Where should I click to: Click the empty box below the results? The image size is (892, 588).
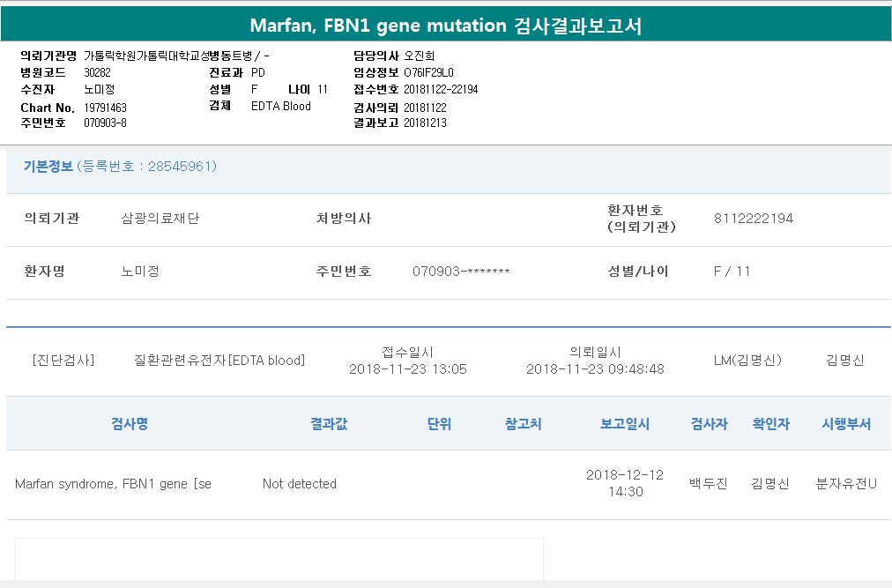(x=279, y=559)
